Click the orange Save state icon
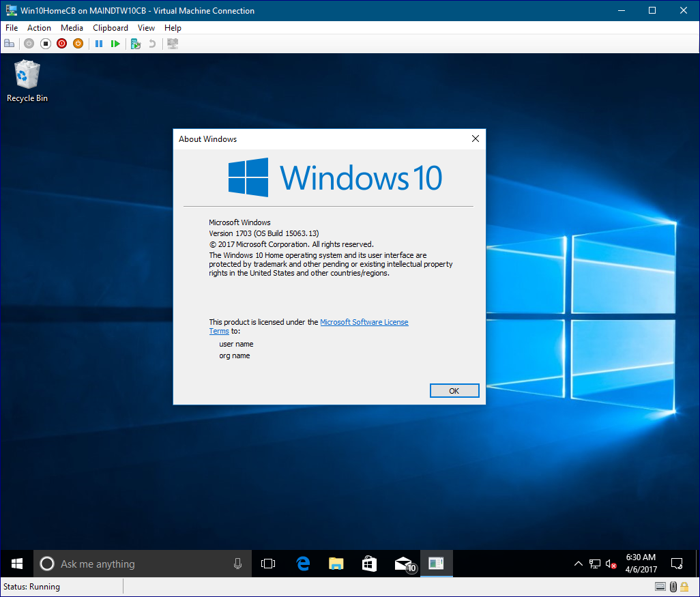The width and height of the screenshot is (700, 597). pos(78,44)
